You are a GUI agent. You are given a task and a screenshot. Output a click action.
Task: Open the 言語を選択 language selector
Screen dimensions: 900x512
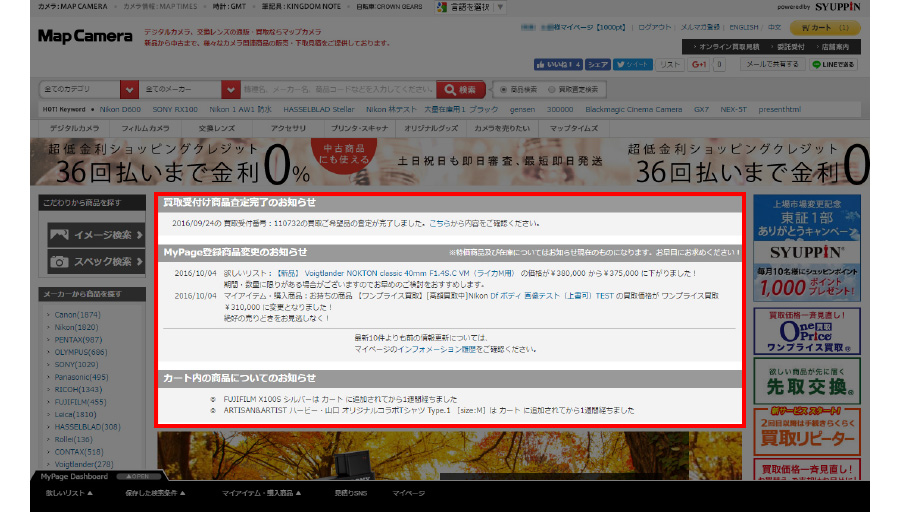pyautogui.click(x=470, y=7)
